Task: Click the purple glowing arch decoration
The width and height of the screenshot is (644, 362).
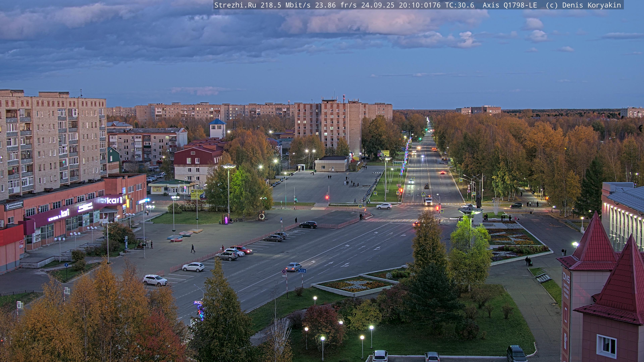Action: (227, 220)
